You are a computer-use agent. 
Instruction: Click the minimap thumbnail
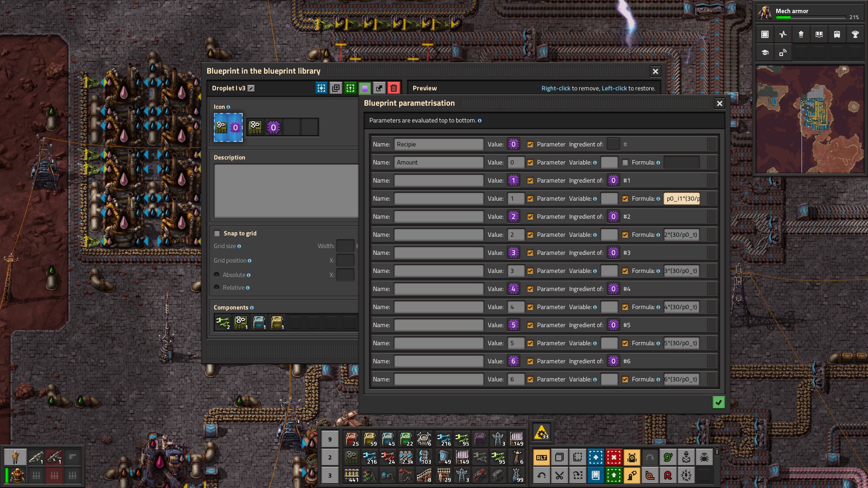(810, 120)
